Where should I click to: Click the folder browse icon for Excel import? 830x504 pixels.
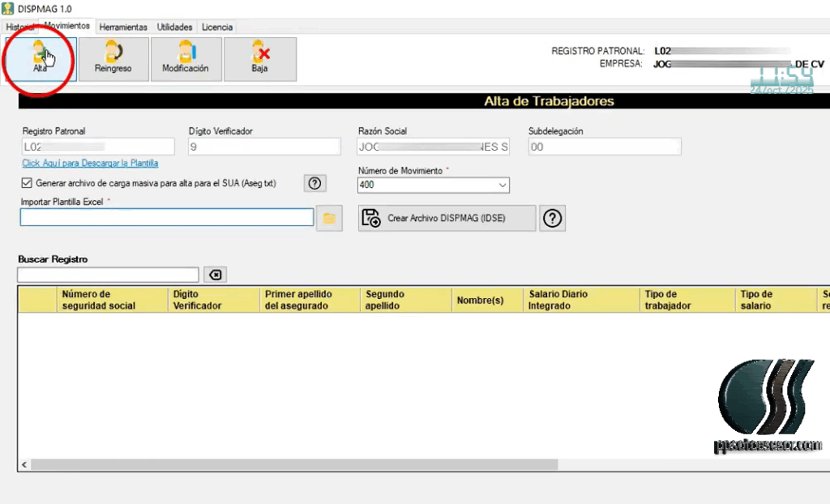[x=329, y=218]
